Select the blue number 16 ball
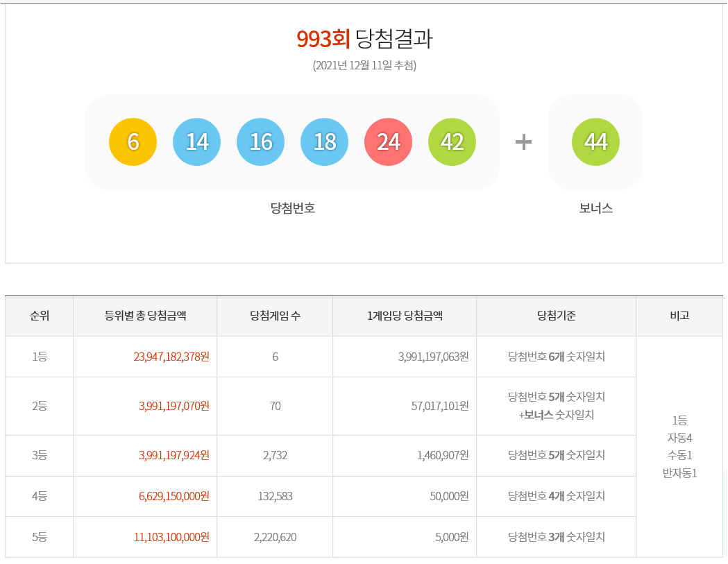728x564 pixels. pyautogui.click(x=261, y=142)
